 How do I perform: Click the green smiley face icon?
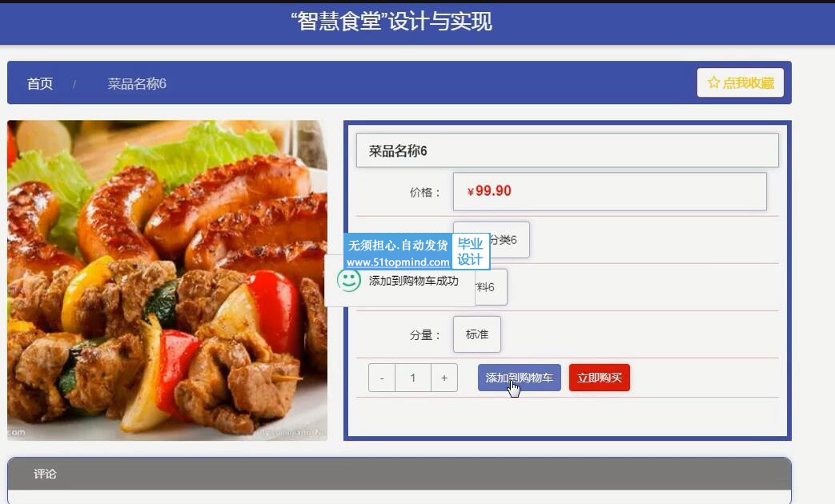click(349, 280)
